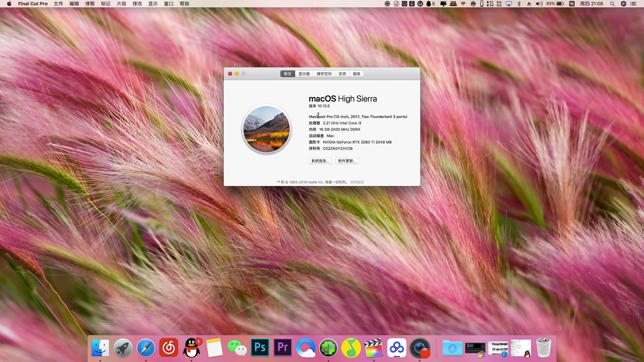Screen dimensions: 644x362
Task: Open the Trash in the Dock
Action: [543, 348]
